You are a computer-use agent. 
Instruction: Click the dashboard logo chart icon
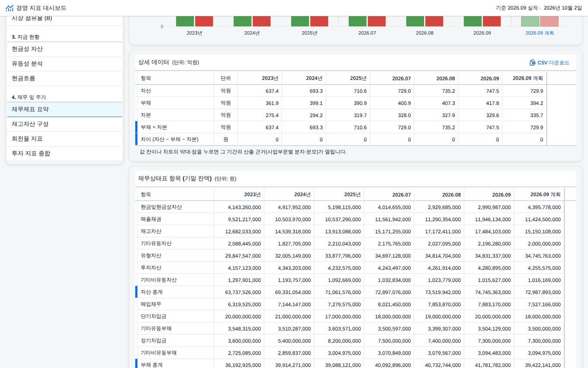click(10, 8)
